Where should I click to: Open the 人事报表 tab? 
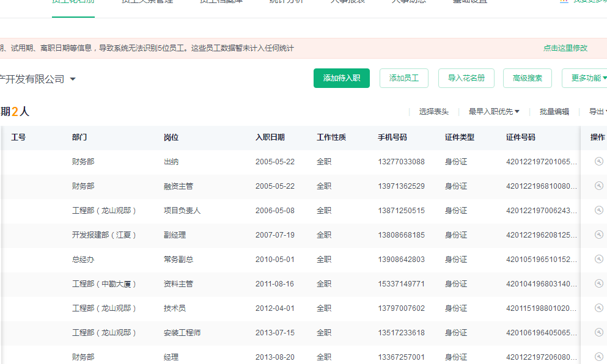(x=348, y=2)
